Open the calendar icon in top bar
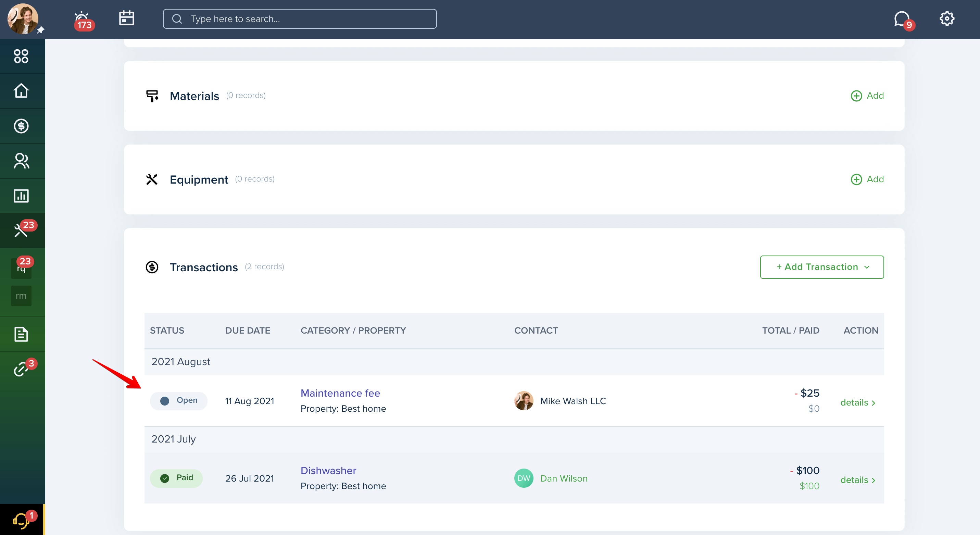 coord(126,18)
